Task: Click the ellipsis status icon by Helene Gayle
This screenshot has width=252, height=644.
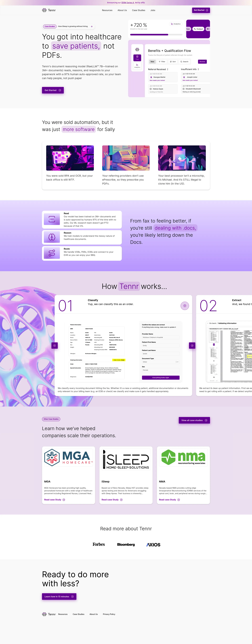Action: click(151, 89)
